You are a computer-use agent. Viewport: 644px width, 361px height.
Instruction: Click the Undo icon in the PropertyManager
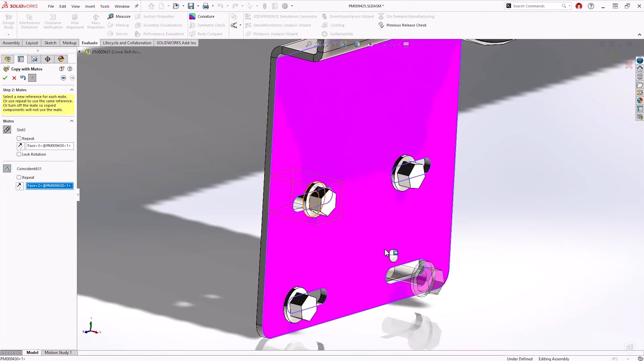[x=23, y=78]
